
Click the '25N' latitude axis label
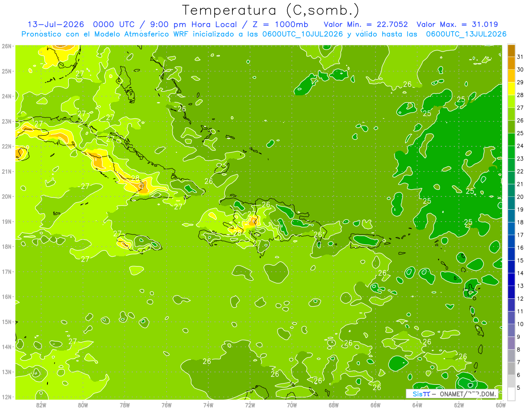6,71
